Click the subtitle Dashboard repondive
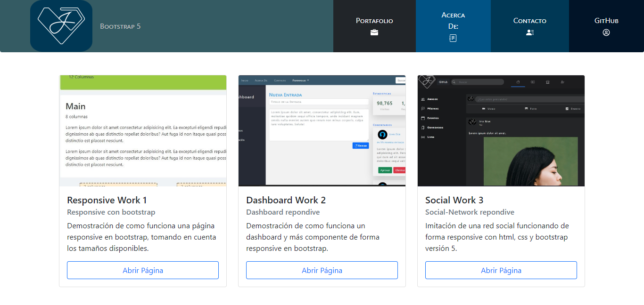 tap(283, 212)
